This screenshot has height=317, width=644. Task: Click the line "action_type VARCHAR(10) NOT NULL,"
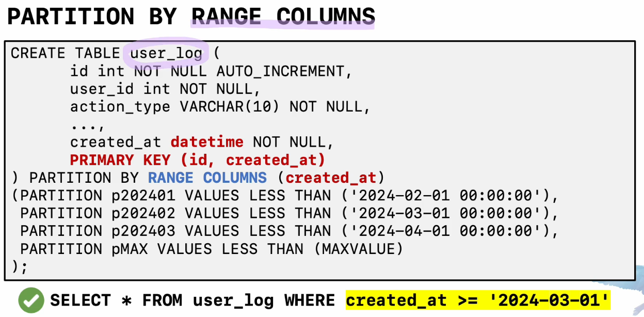220,107
